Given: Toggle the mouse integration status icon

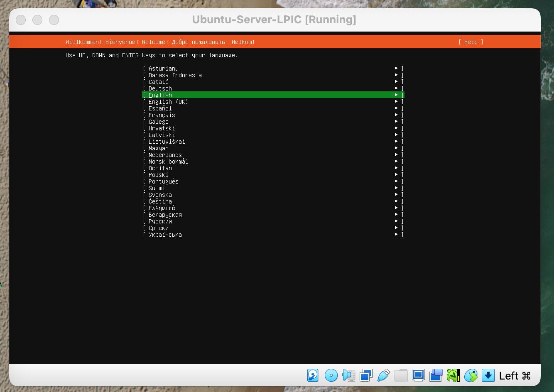Looking at the screenshot, I should click(471, 375).
